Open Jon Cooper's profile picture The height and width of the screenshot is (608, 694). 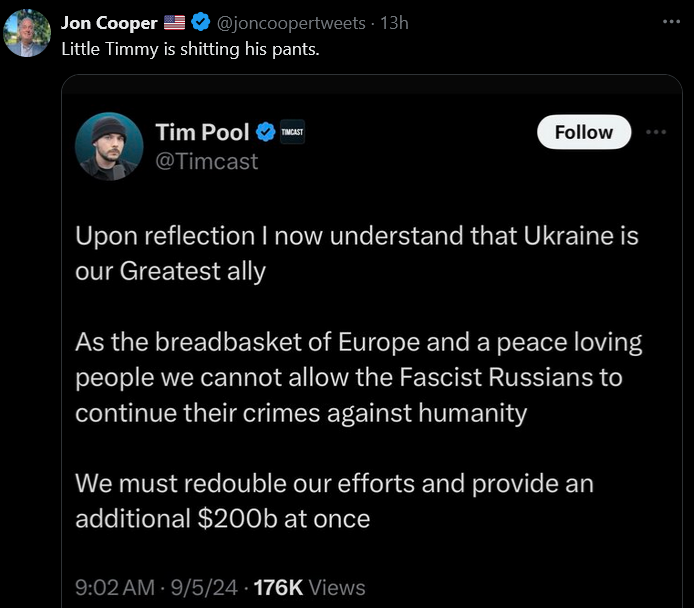(x=27, y=33)
